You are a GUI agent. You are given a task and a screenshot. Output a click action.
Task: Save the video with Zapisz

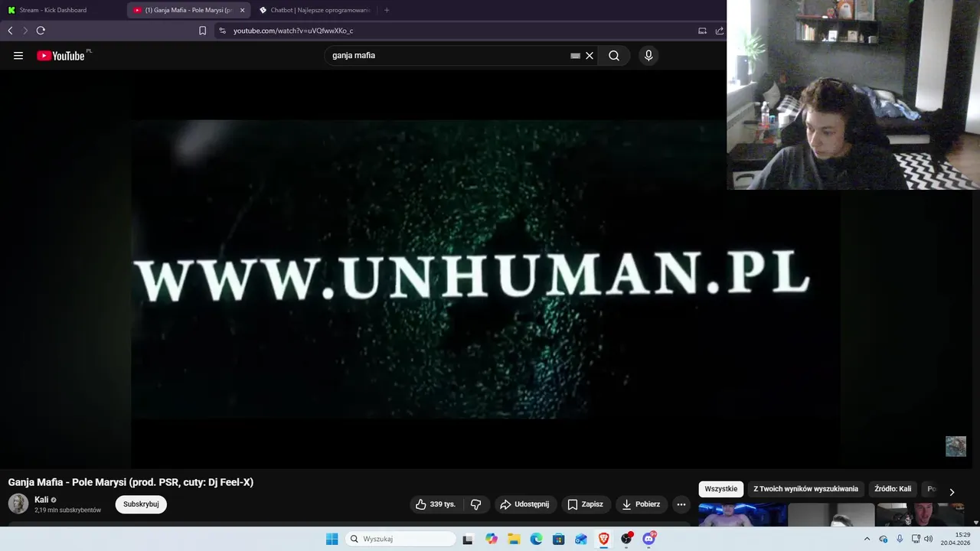click(x=586, y=504)
